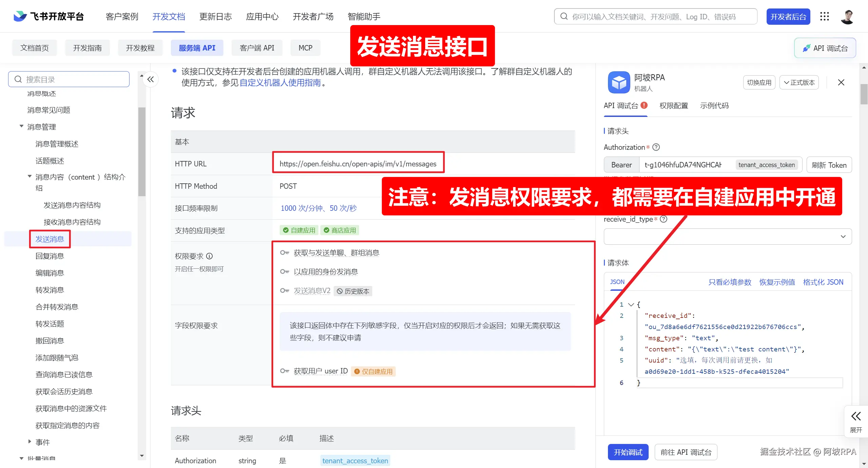
Task: Open the 自定义机器人使用指南 link
Action: click(280, 83)
